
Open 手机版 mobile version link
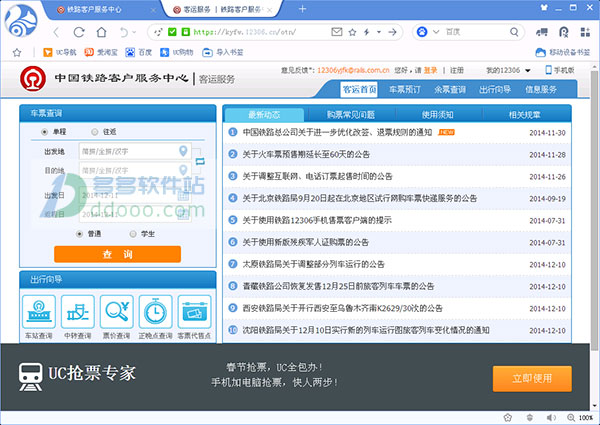560,70
